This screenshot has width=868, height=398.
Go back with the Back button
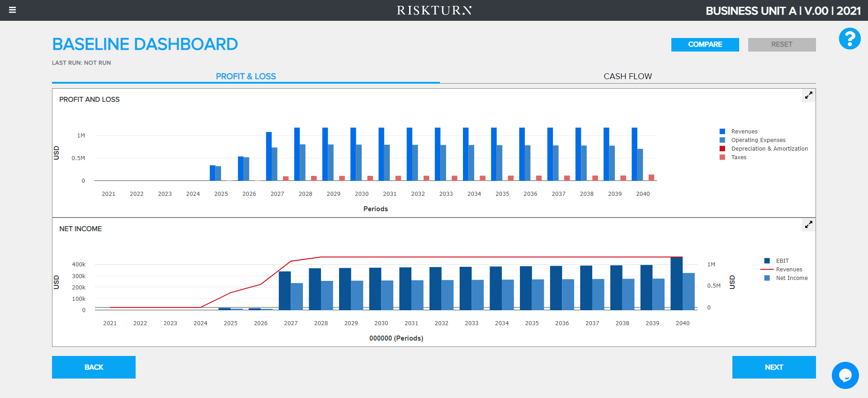[94, 367]
